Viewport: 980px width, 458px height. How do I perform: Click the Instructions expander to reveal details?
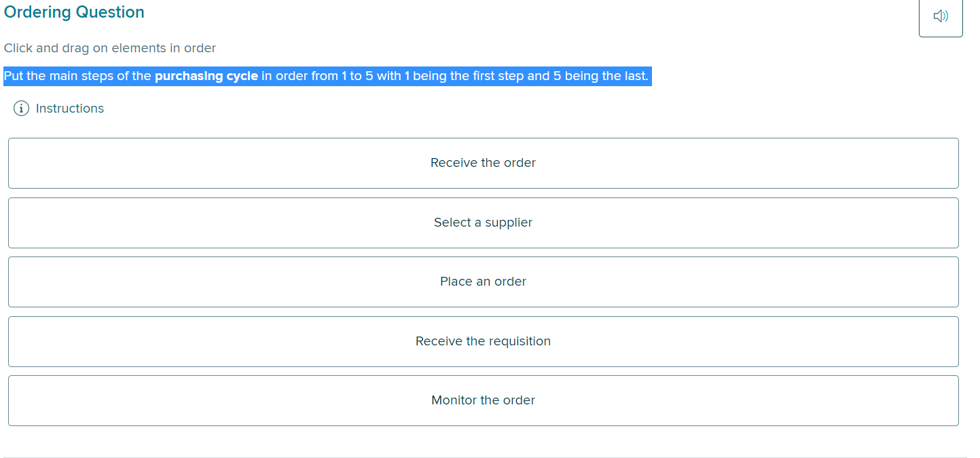[x=70, y=108]
